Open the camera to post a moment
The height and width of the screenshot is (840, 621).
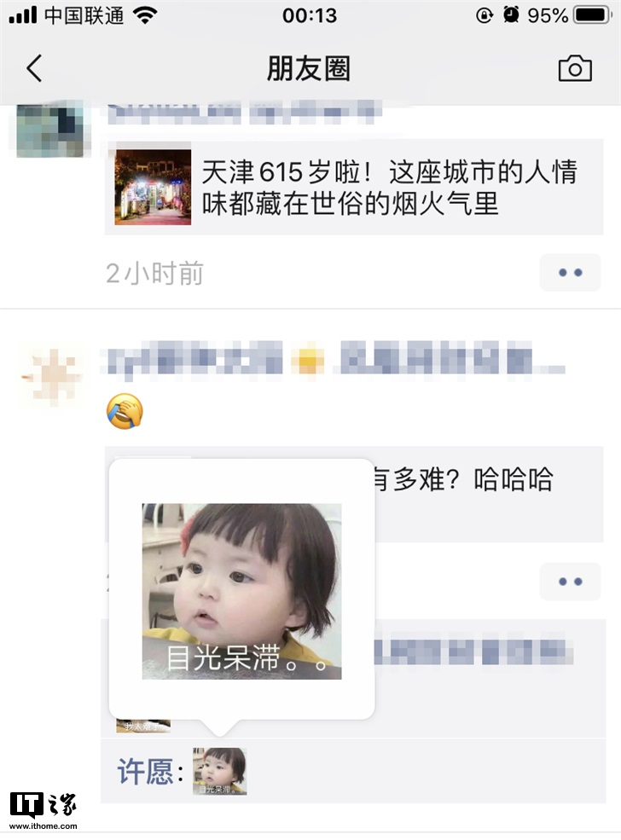point(575,68)
